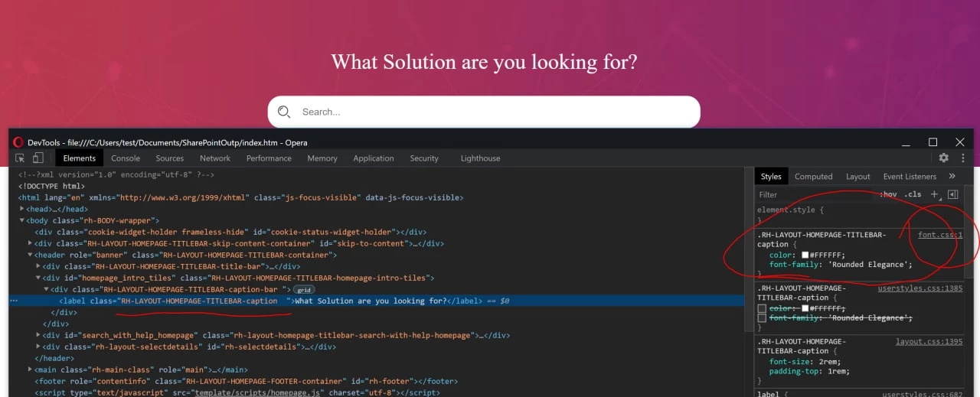
Task: Open the DevTools three-dot customize menu
Action: [962, 158]
